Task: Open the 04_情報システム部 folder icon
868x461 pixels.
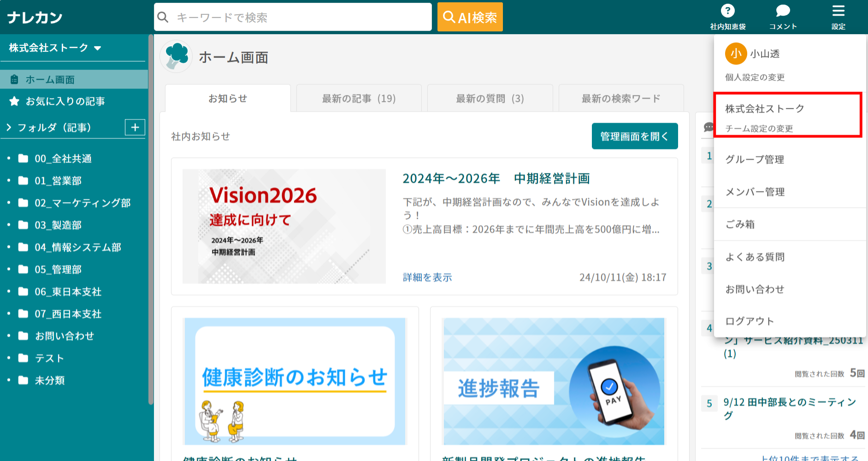Action: click(23, 247)
